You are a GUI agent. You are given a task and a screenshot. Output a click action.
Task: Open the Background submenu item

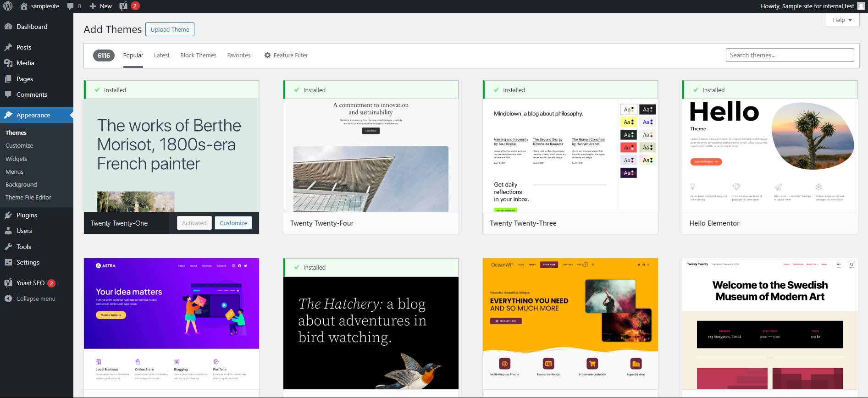click(21, 184)
